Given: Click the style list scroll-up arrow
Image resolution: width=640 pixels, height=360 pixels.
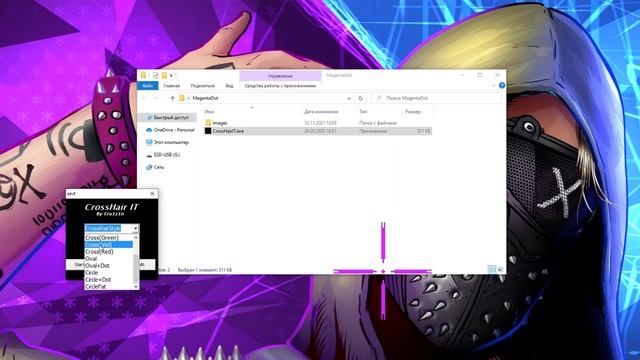Looking at the screenshot, I should click(136, 237).
